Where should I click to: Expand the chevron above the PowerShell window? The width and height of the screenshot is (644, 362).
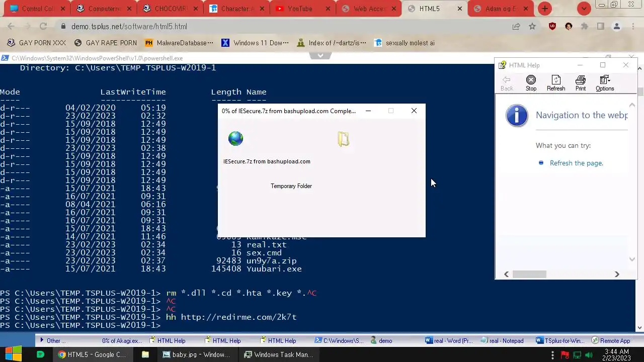320,55
